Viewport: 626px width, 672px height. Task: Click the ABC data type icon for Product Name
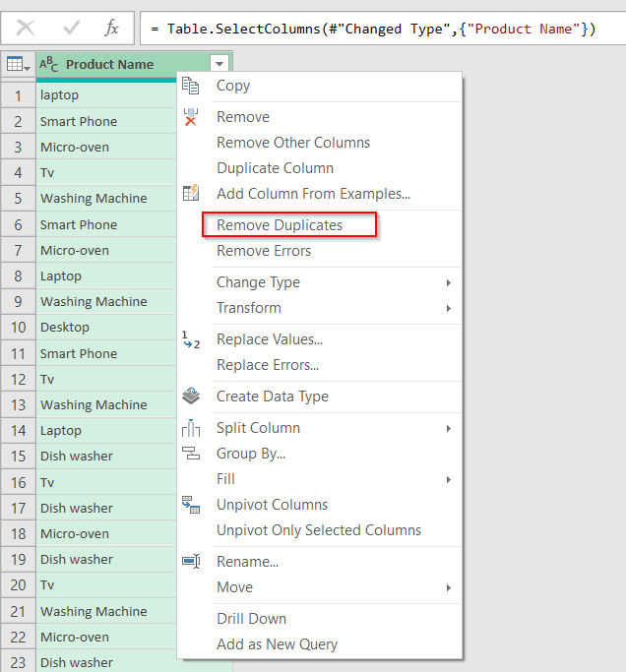pos(48,64)
